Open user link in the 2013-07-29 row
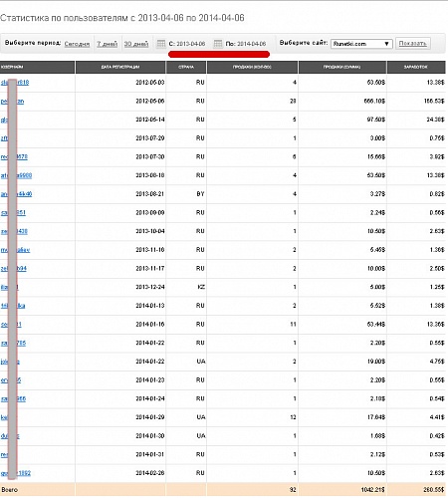The image size is (448, 498). (4, 138)
